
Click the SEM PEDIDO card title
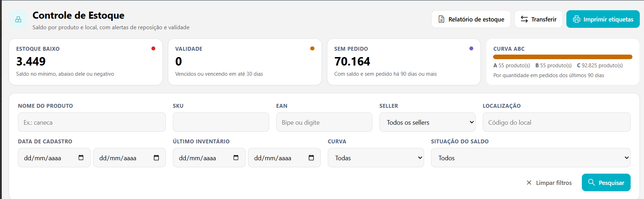click(x=351, y=49)
